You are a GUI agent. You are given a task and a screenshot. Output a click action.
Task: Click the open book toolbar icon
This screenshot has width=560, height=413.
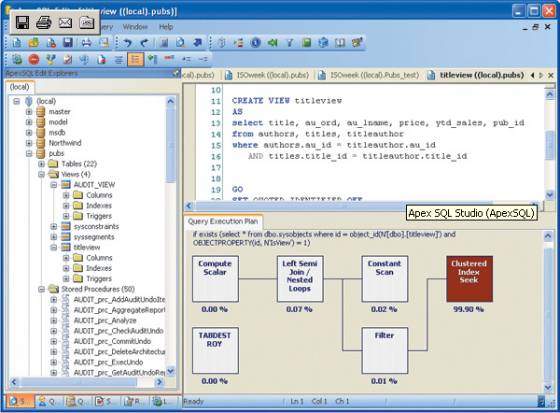click(x=340, y=43)
